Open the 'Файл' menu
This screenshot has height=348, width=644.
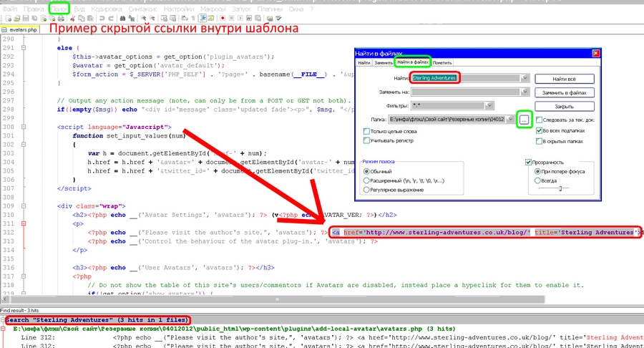click(x=10, y=9)
